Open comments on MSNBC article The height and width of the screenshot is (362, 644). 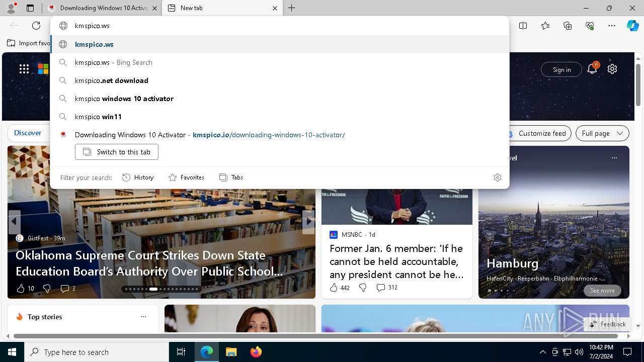click(387, 288)
